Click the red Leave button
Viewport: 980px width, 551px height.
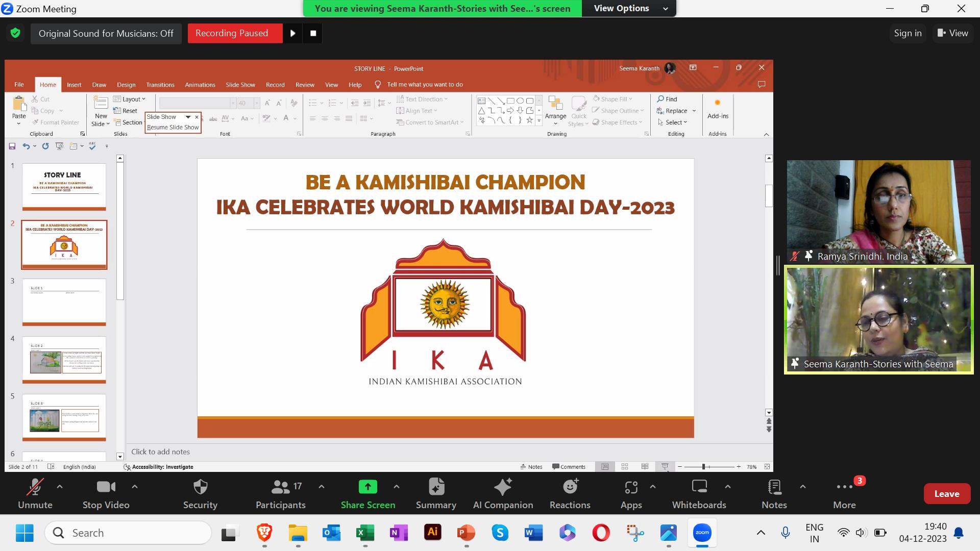coord(946,493)
